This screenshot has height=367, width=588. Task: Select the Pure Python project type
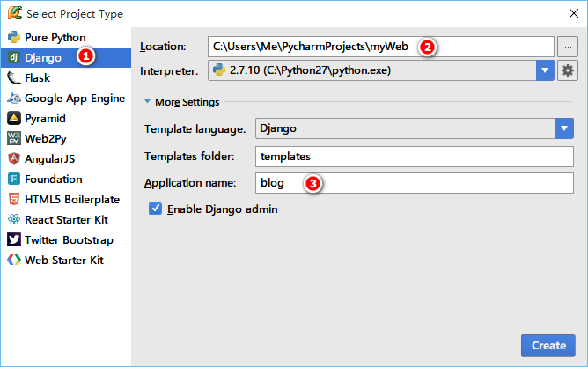(66, 37)
